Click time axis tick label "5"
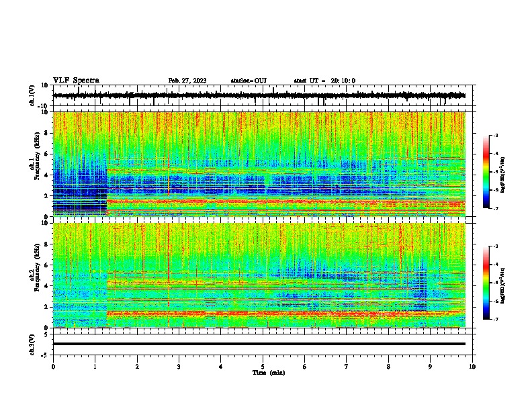 (263, 367)
